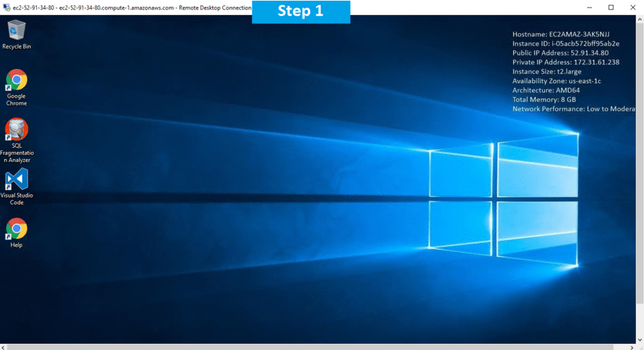Maximize the Remote Desktop Connection window

click(x=611, y=8)
